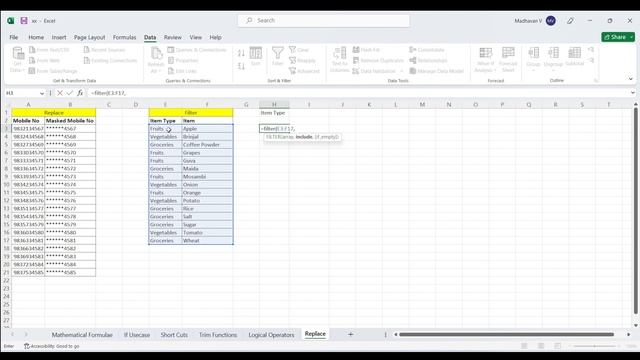
Task: Click the vertical scrollbar thumb
Action: point(636,211)
